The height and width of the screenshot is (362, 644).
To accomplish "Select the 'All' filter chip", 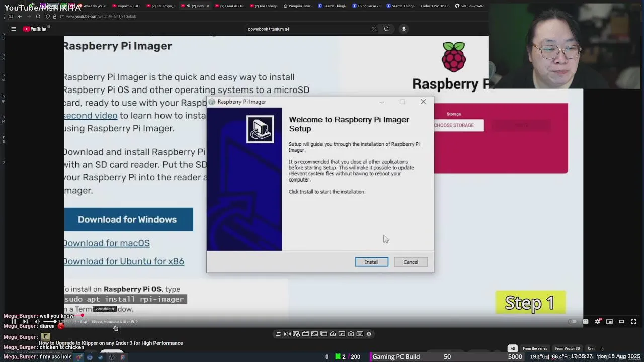I will (x=512, y=348).
